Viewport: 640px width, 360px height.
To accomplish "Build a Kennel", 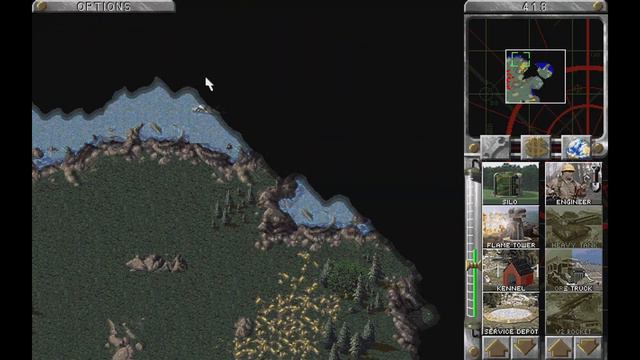I will pos(511,270).
